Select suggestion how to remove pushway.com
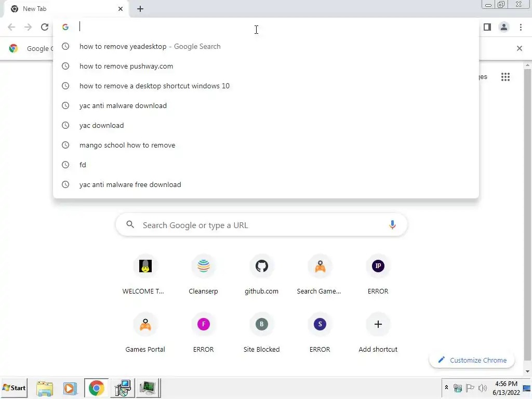Viewport: 532px width, 399px height. tap(266, 66)
